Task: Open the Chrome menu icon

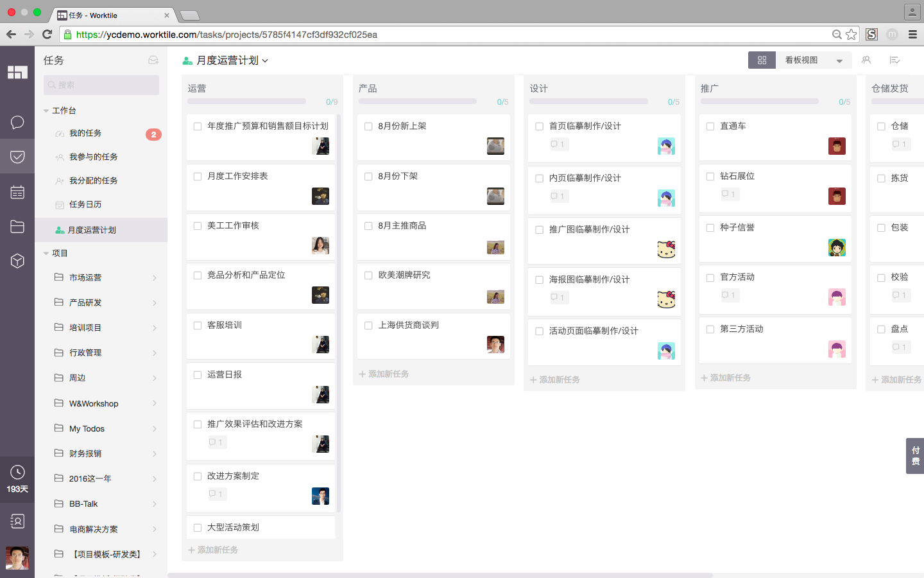Action: click(912, 34)
